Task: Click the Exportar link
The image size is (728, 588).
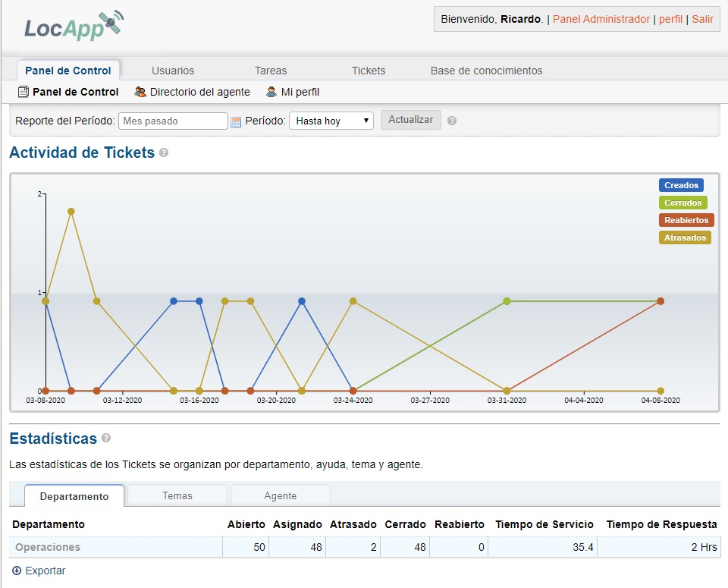Action: (x=45, y=571)
